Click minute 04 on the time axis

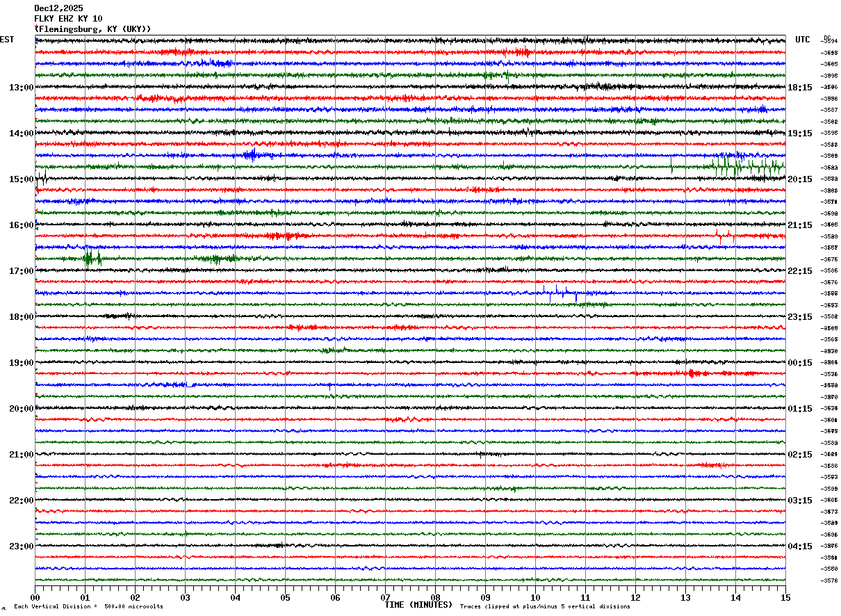pyautogui.click(x=235, y=598)
